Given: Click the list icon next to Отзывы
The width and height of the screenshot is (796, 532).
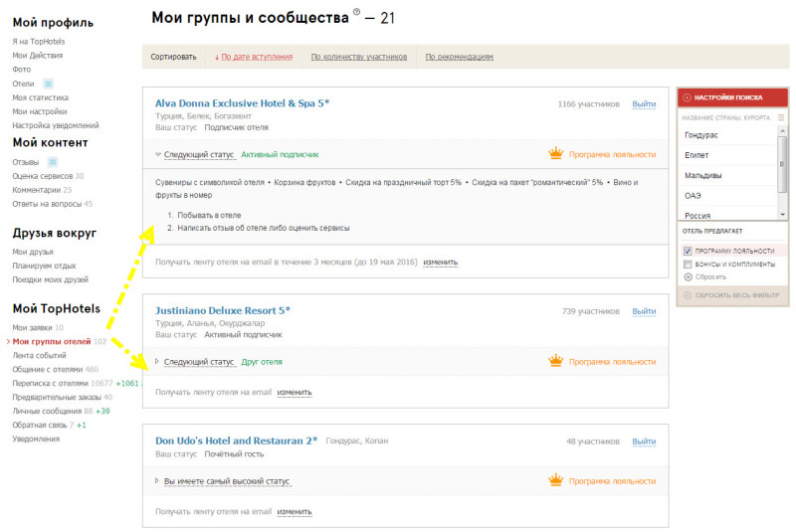Looking at the screenshot, I should (x=53, y=161).
